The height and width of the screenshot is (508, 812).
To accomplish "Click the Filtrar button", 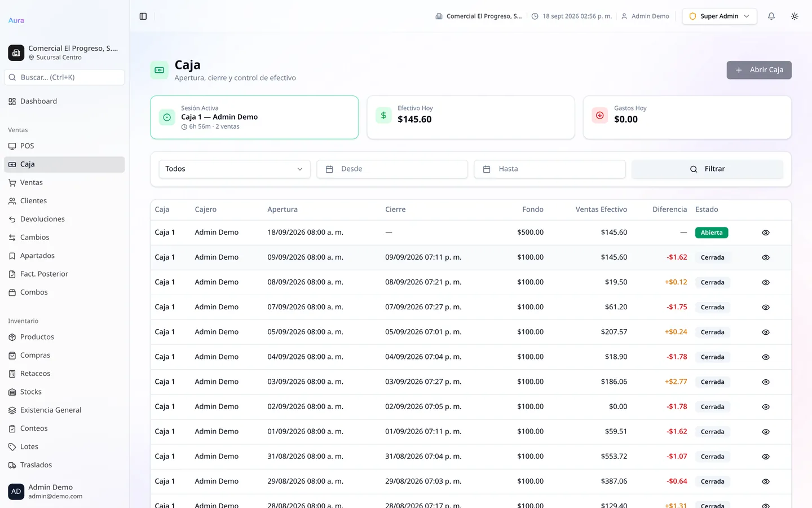I will point(707,169).
